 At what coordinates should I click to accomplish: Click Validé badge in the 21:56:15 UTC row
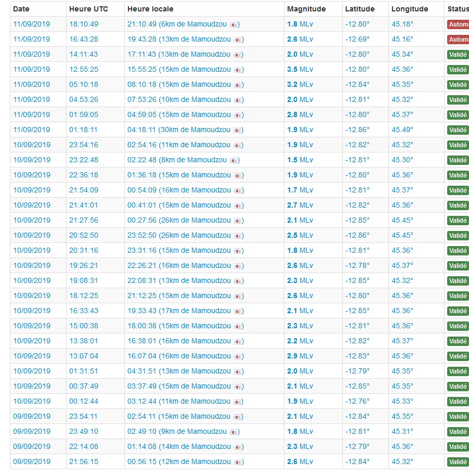pos(458,462)
